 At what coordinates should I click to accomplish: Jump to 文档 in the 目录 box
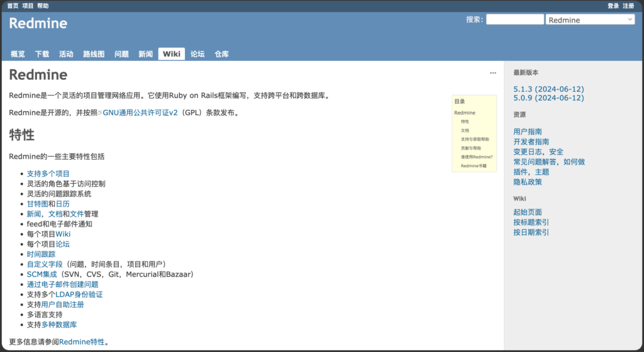click(465, 131)
